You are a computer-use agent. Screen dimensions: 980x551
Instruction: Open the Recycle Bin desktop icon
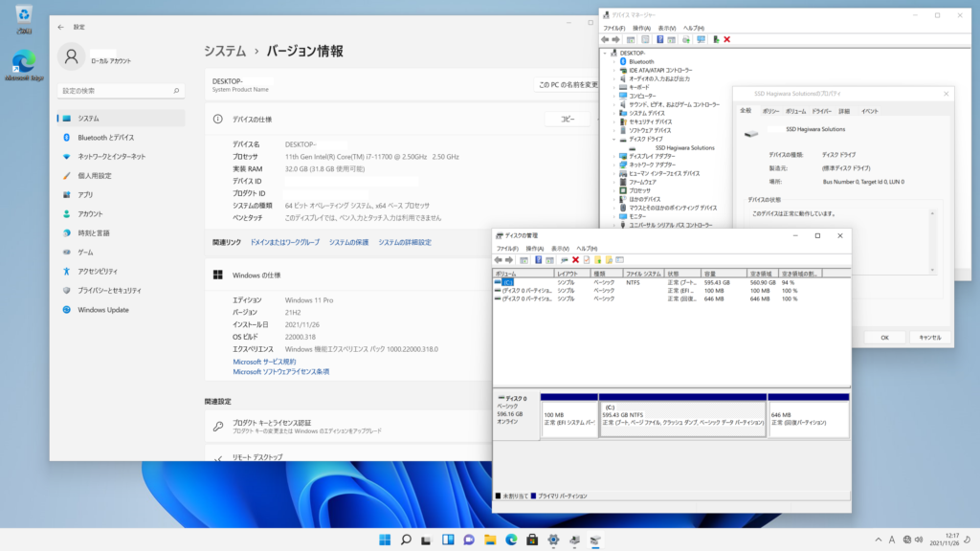pos(24,19)
